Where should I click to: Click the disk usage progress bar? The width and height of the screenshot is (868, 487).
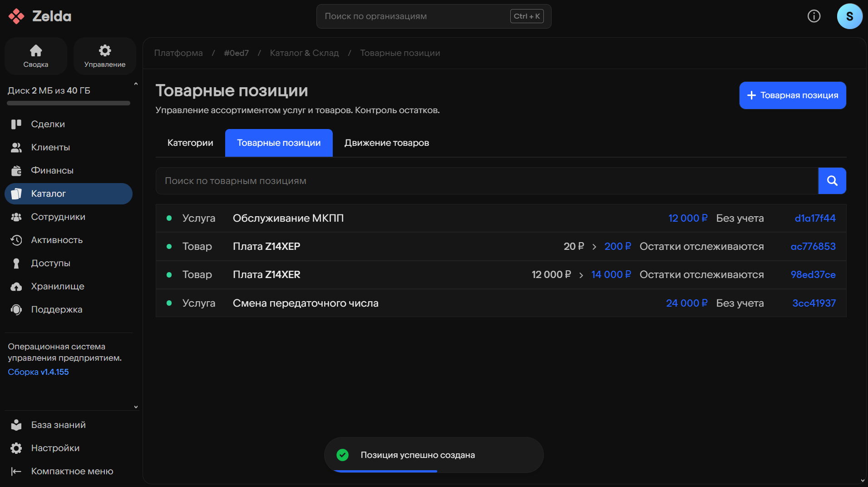[69, 103]
